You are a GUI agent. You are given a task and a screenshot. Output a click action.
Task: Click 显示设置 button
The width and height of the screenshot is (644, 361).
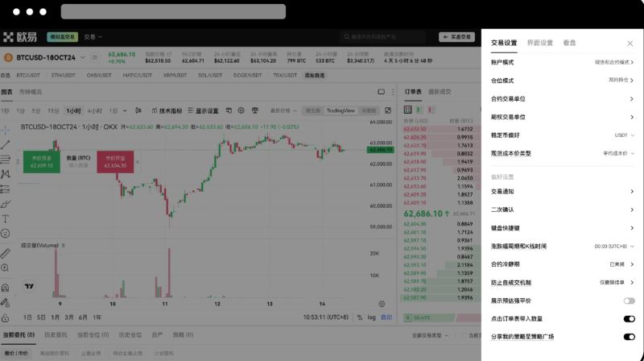[x=204, y=110]
